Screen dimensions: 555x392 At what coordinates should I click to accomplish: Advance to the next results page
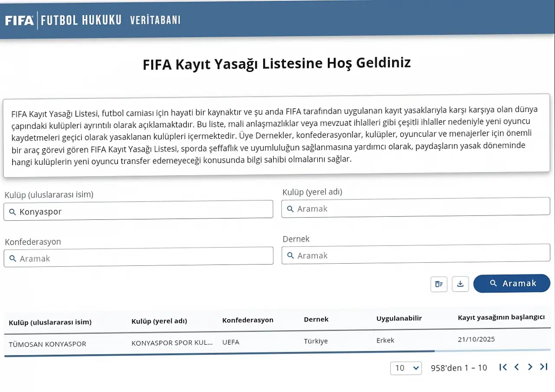pos(530,367)
